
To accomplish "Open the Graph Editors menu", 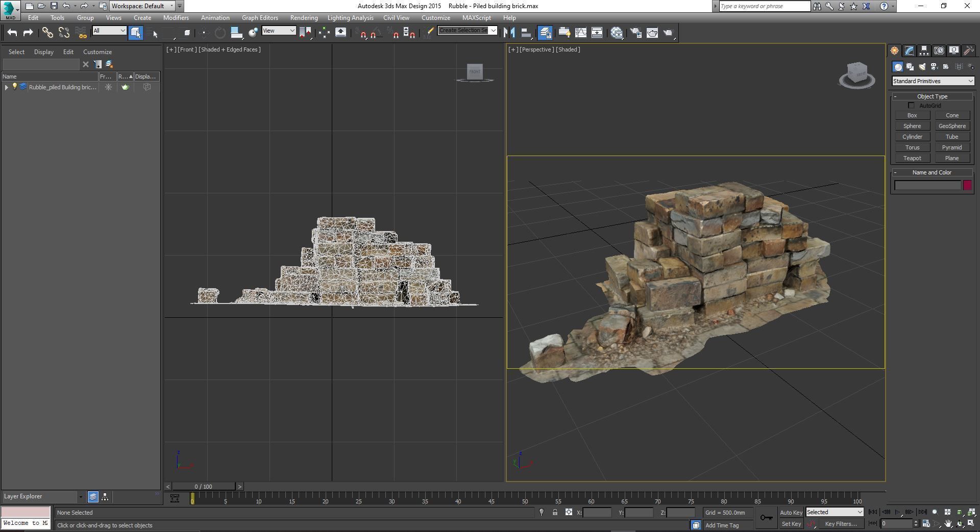I will point(260,18).
